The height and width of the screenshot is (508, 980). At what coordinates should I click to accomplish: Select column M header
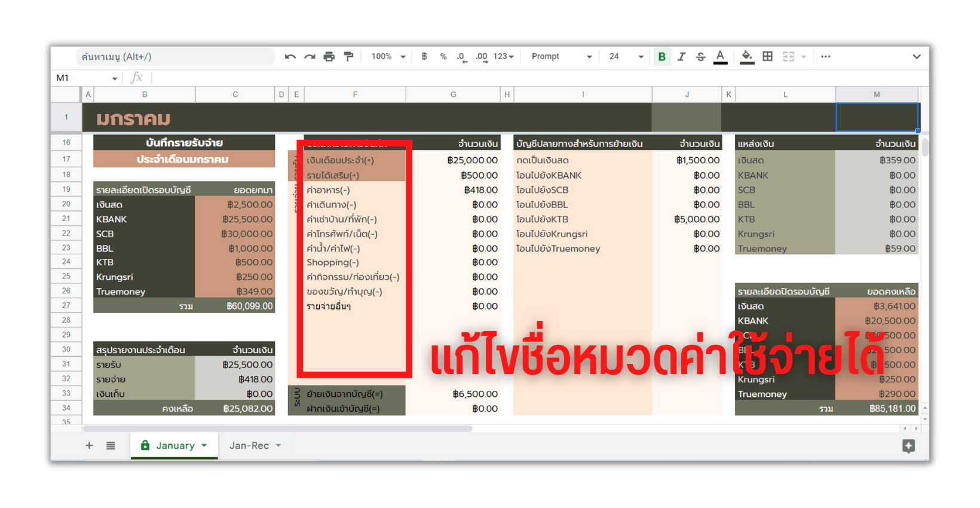(877, 94)
